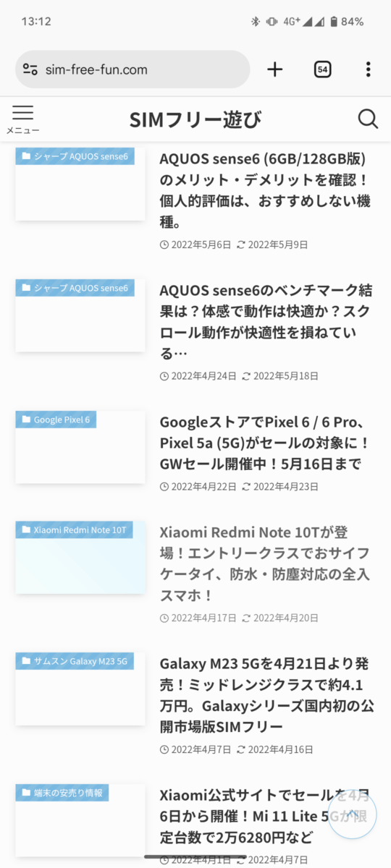This screenshot has height=868, width=391.
Task: Tap site info icon in address bar
Action: pos(30,69)
